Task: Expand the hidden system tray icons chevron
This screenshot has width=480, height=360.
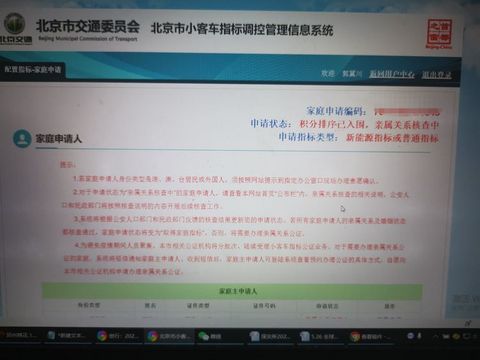Action: (436, 337)
